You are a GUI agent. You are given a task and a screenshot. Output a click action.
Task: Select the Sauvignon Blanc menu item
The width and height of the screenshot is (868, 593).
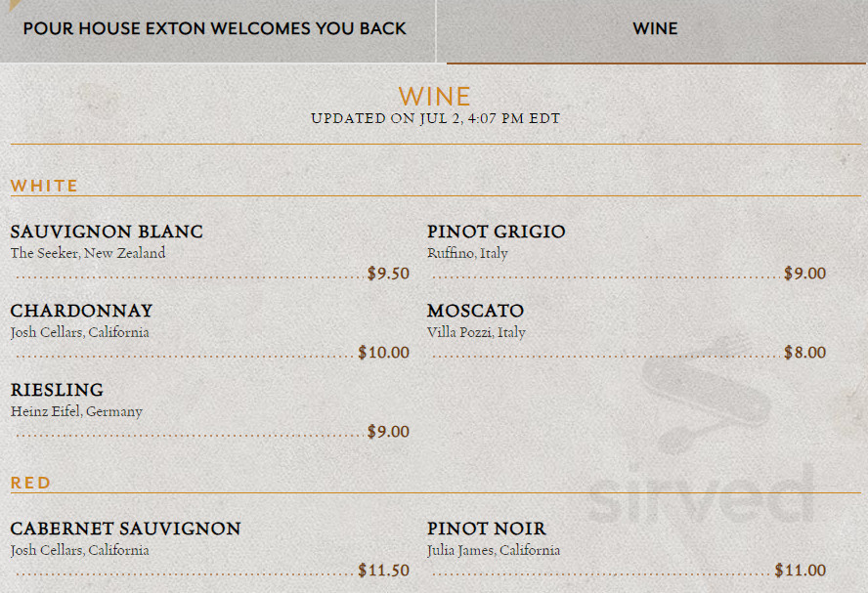point(107,232)
